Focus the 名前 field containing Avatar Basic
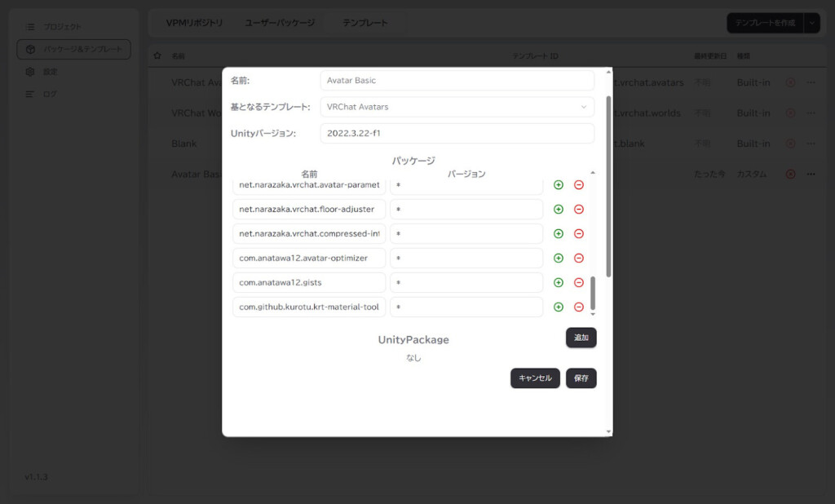The height and width of the screenshot is (504, 835). click(x=457, y=81)
